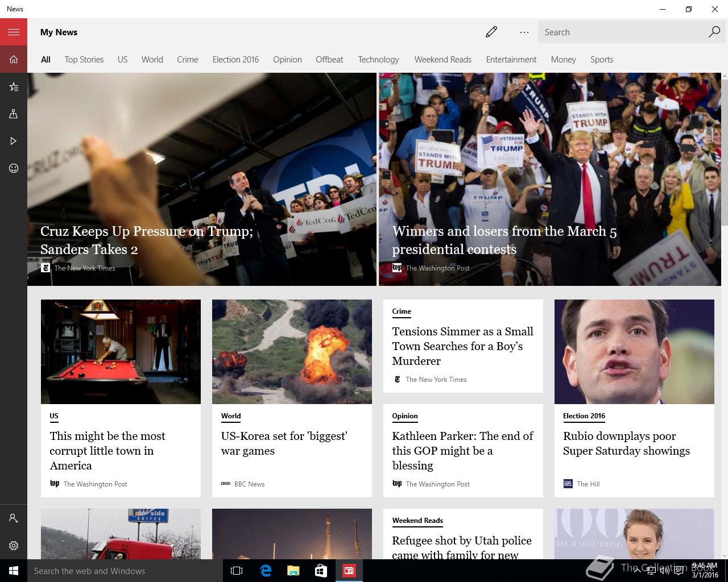This screenshot has height=582, width=728.
Task: Open the Local news sidebar icon
Action: [14, 114]
